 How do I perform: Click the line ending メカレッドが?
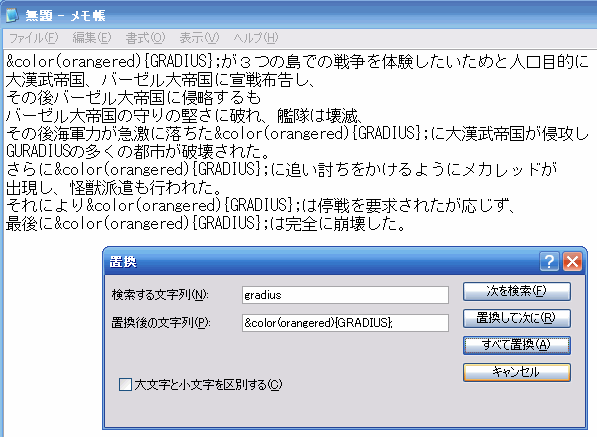[x=281, y=169]
